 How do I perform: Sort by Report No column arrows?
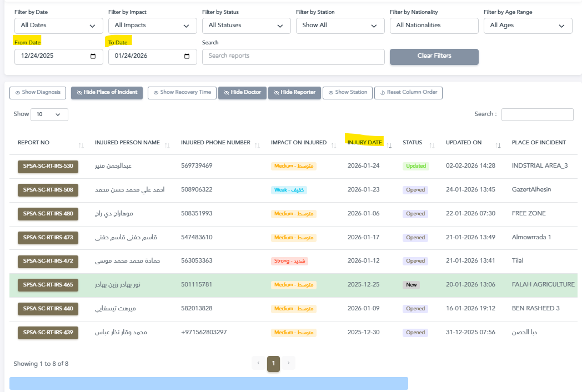81,145
